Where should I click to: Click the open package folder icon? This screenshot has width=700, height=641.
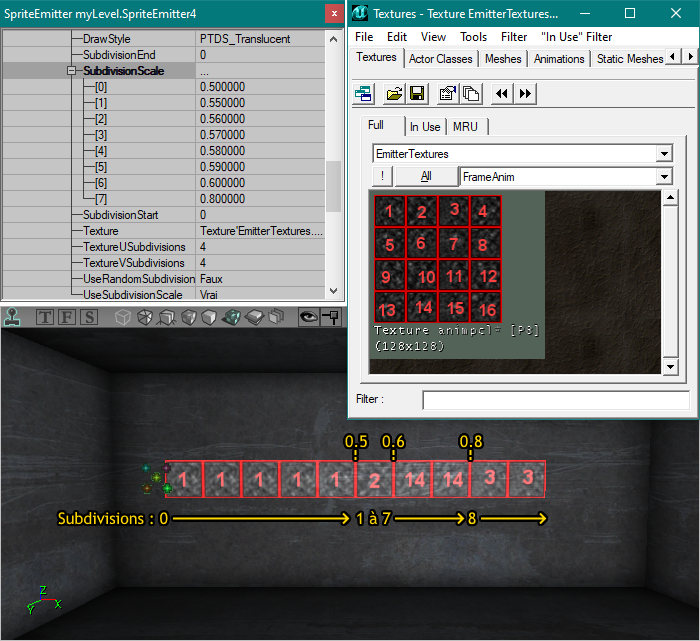(394, 94)
